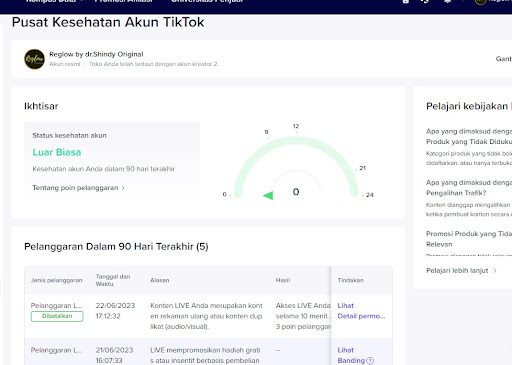The width and height of the screenshot is (512, 365).
Task: Open the Tentang poin pelanggaran link
Action: [75, 188]
